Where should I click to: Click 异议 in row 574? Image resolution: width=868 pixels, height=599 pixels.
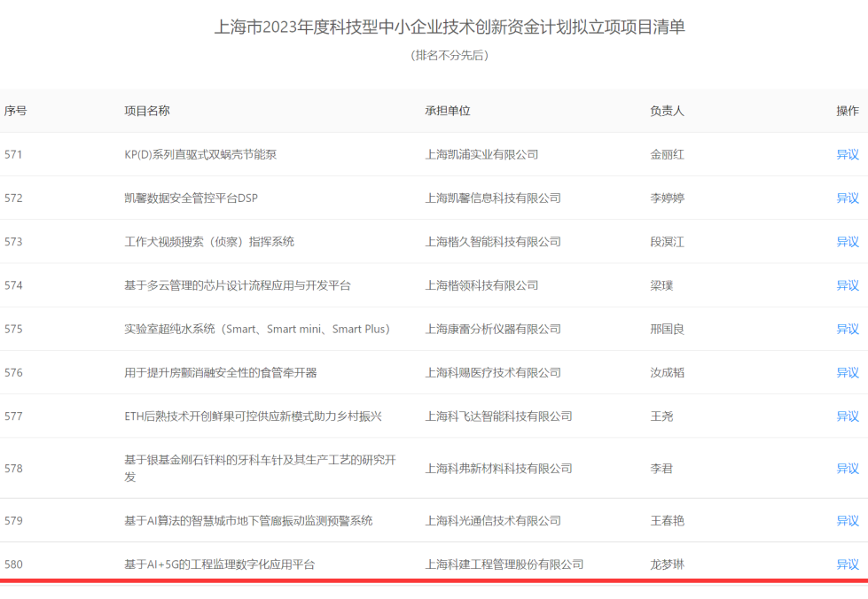847,285
